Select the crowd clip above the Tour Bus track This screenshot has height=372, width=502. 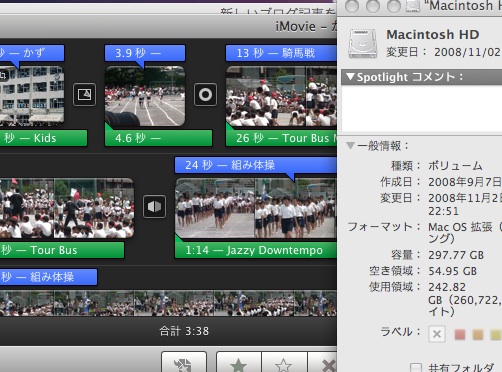67,208
